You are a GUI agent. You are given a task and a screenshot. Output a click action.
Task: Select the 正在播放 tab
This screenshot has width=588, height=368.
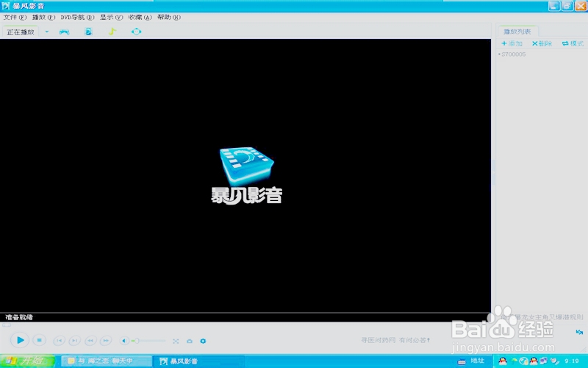[x=21, y=32]
